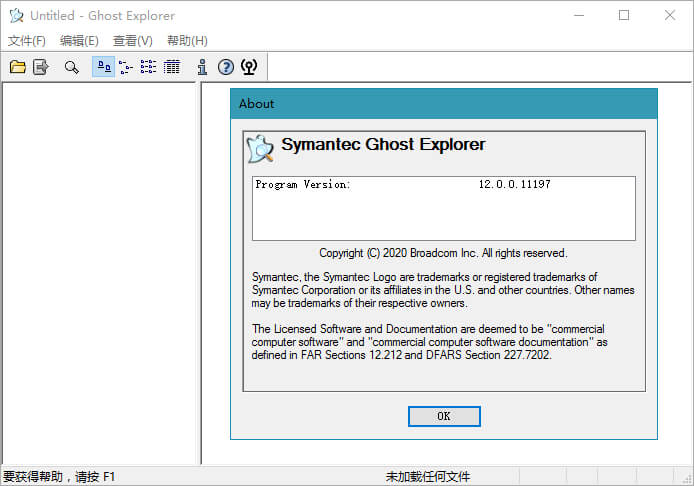
Task: Open About via question mark icon
Action: (226, 67)
